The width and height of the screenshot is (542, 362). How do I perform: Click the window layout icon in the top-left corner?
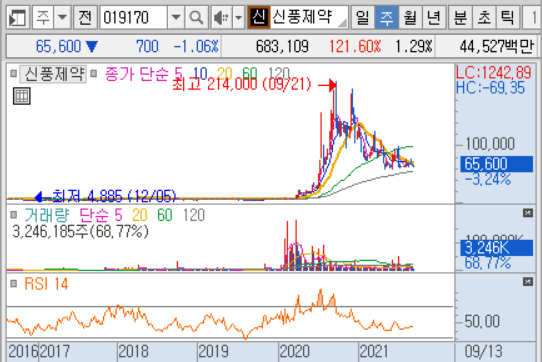(x=17, y=17)
